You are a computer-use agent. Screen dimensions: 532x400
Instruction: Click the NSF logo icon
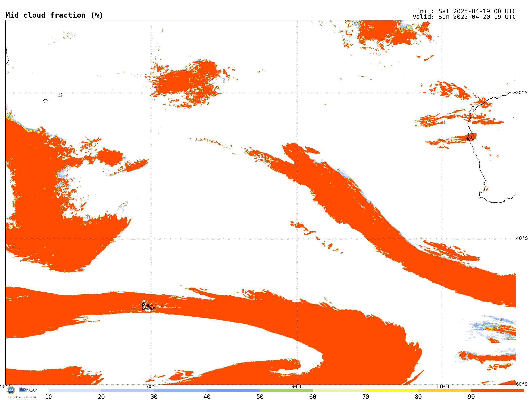[11, 390]
